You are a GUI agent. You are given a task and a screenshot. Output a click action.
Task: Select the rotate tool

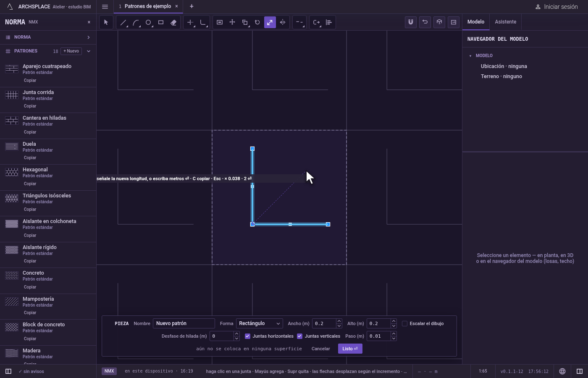[x=257, y=22]
